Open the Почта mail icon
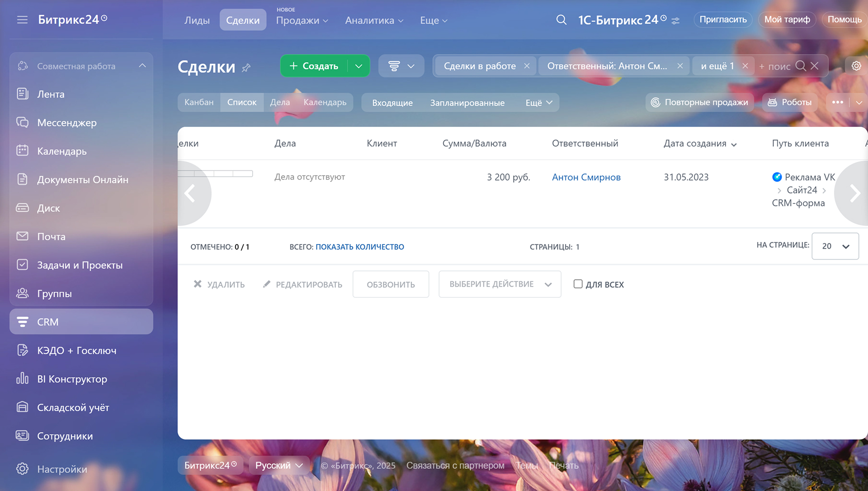 click(x=22, y=236)
